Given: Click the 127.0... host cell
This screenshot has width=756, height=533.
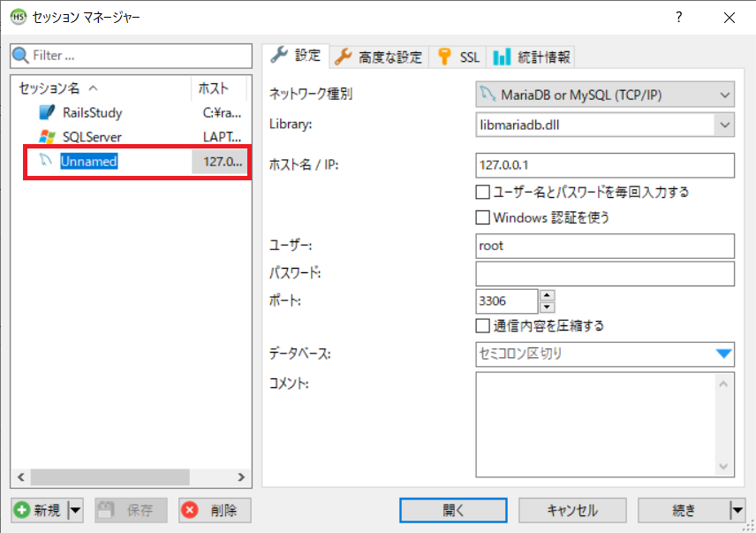Looking at the screenshot, I should point(222,161).
